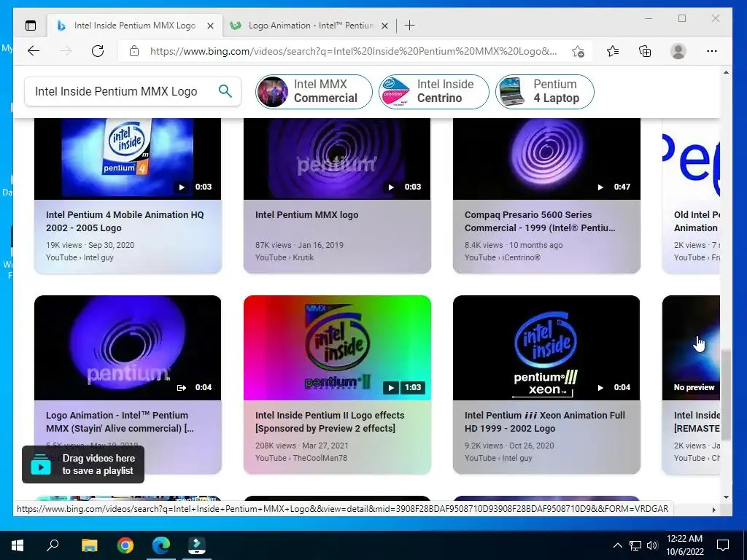
Task: Open Windows taskbar search
Action: click(x=53, y=545)
